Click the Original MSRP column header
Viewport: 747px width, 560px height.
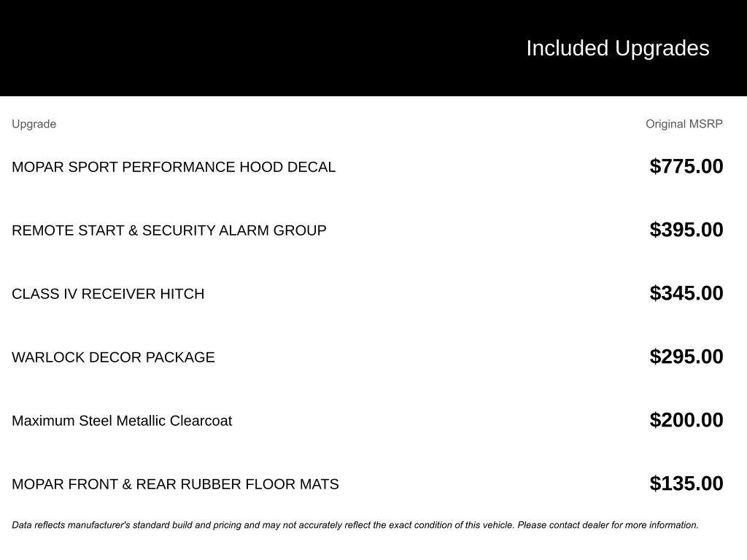(684, 124)
